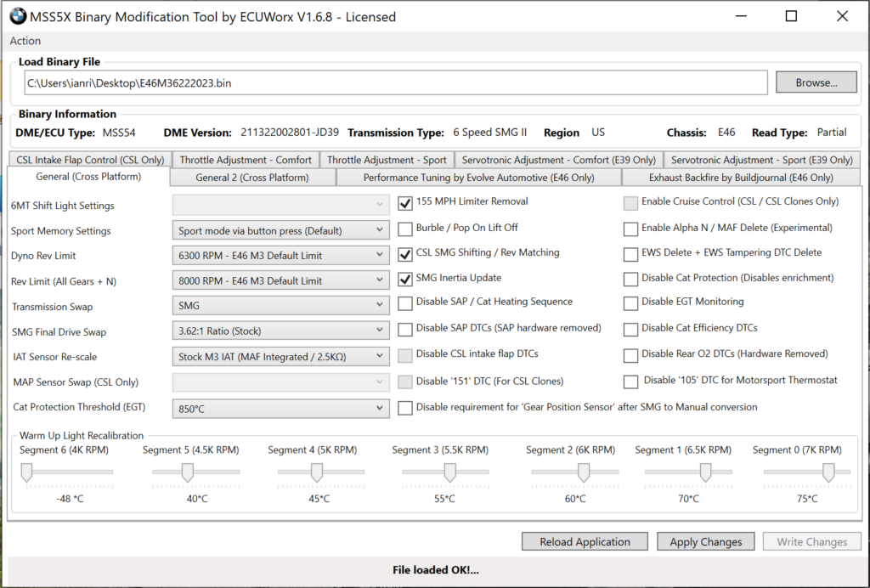Toggle CSL SMG Shifting / Rev Matching
Image resolution: width=870 pixels, height=588 pixels.
pyautogui.click(x=405, y=254)
